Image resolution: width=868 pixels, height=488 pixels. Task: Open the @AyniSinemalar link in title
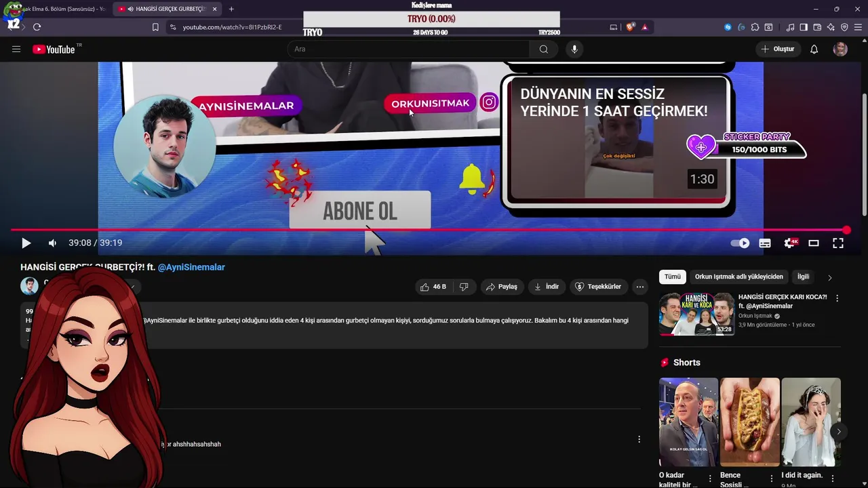click(x=191, y=267)
